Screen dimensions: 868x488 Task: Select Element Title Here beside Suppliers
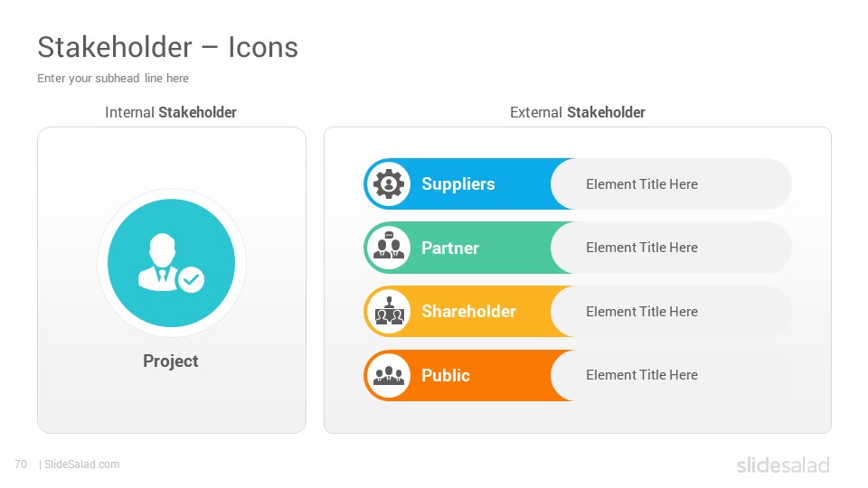pos(642,184)
